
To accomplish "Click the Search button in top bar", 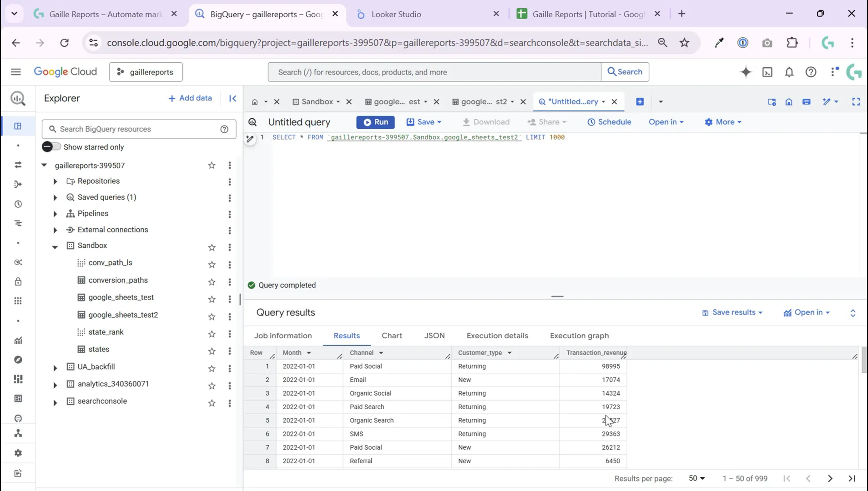I will click(x=625, y=72).
